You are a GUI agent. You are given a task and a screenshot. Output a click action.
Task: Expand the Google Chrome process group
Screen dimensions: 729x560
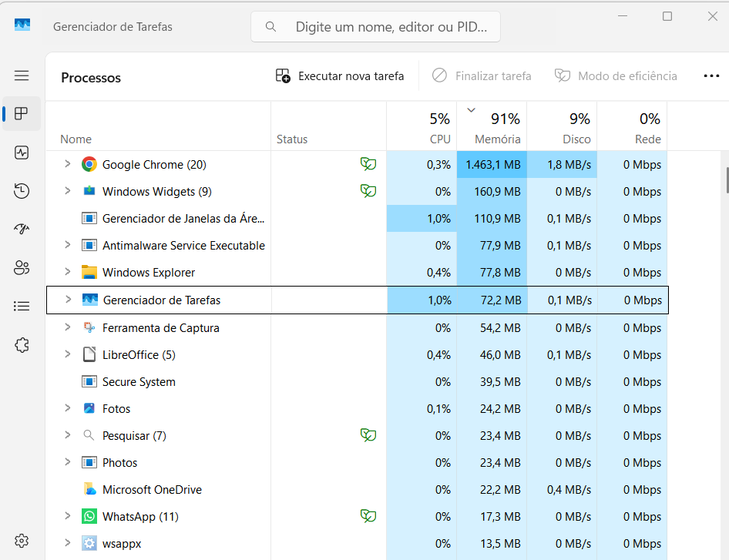click(67, 164)
